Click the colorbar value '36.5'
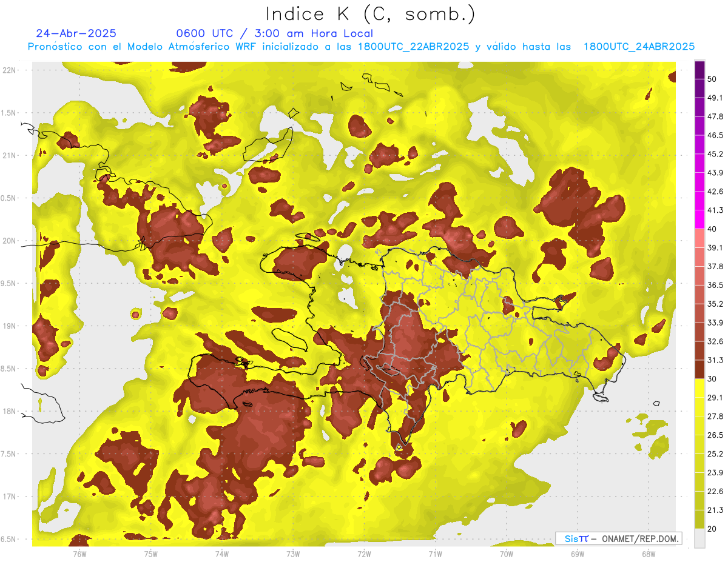The height and width of the screenshot is (562, 728). 715,285
